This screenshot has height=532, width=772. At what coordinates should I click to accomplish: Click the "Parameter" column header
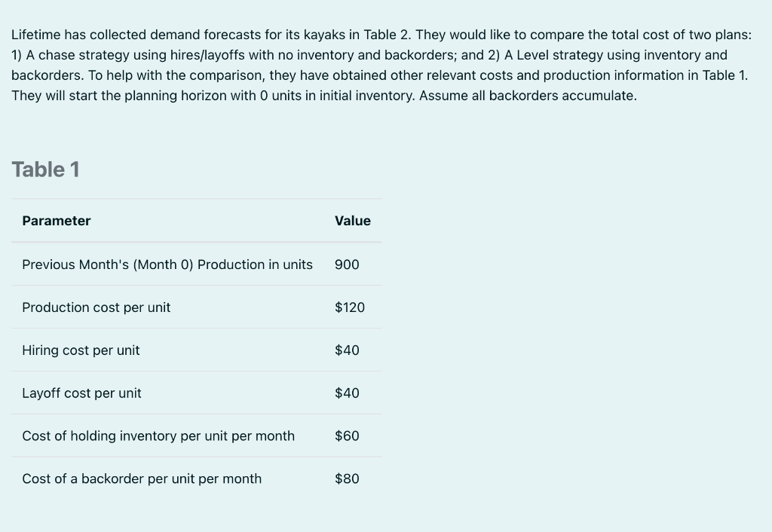coord(57,221)
